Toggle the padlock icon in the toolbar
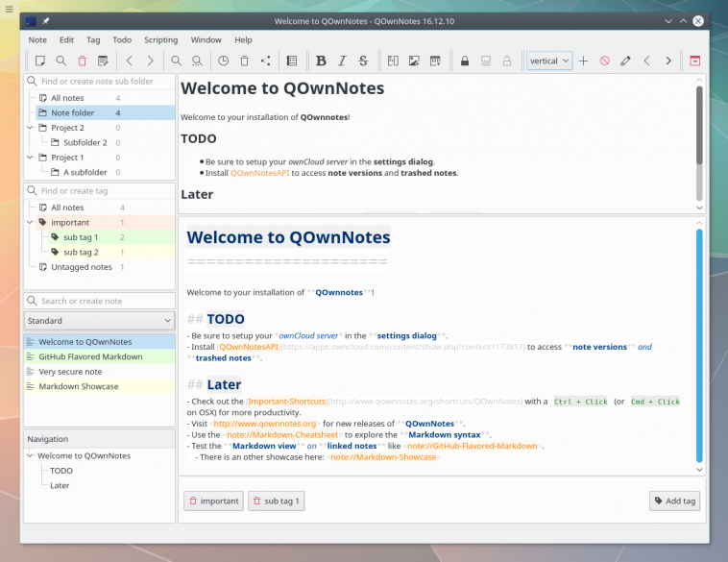Viewport: 728px width, 562px height. (465, 61)
